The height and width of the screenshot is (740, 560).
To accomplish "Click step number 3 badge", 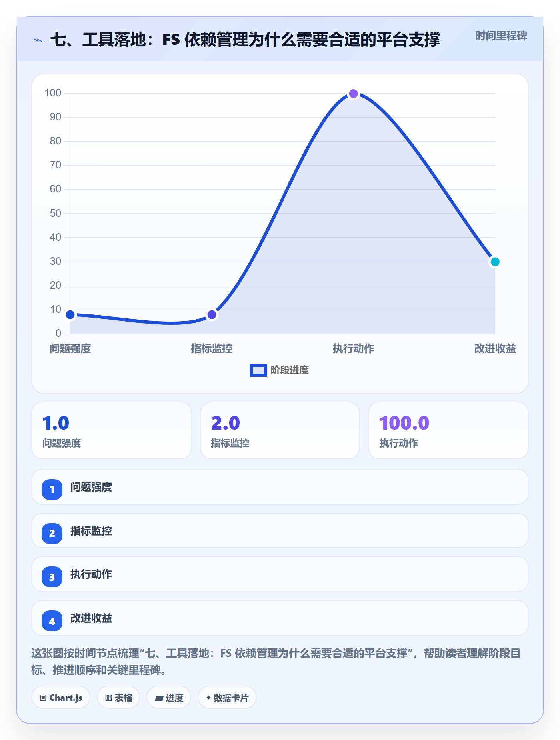I will 52,577.
